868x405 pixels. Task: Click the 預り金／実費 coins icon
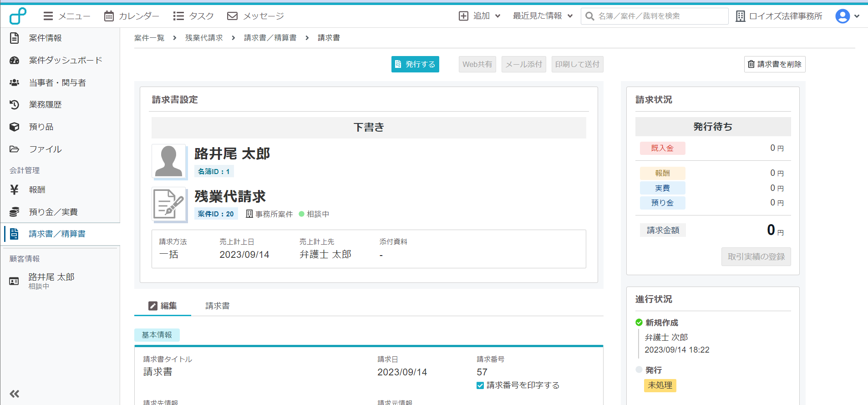point(15,212)
